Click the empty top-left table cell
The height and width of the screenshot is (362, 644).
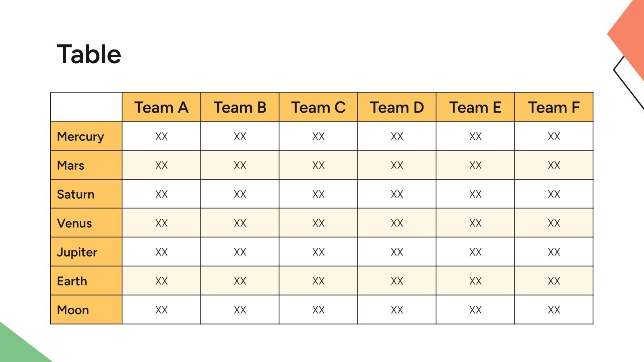coord(86,107)
